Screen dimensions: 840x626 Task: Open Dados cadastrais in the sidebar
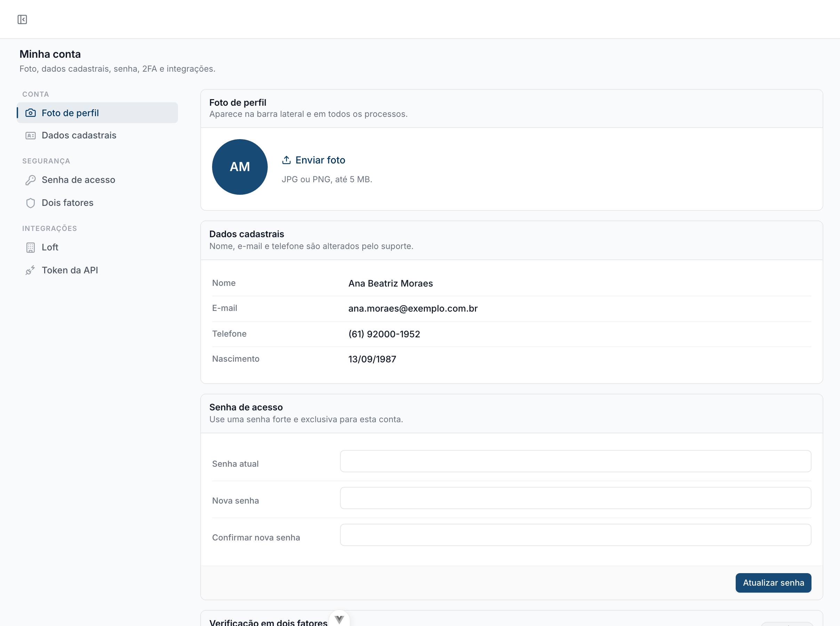(x=97, y=135)
